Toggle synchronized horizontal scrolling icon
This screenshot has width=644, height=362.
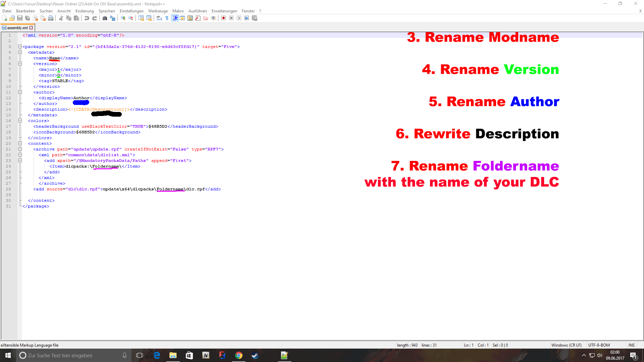[149, 18]
